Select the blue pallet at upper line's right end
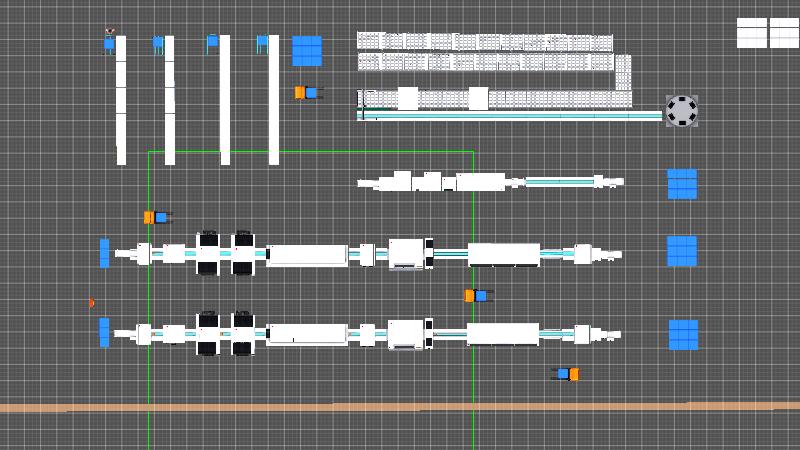Image resolution: width=800 pixels, height=450 pixels. pyautogui.click(x=682, y=251)
